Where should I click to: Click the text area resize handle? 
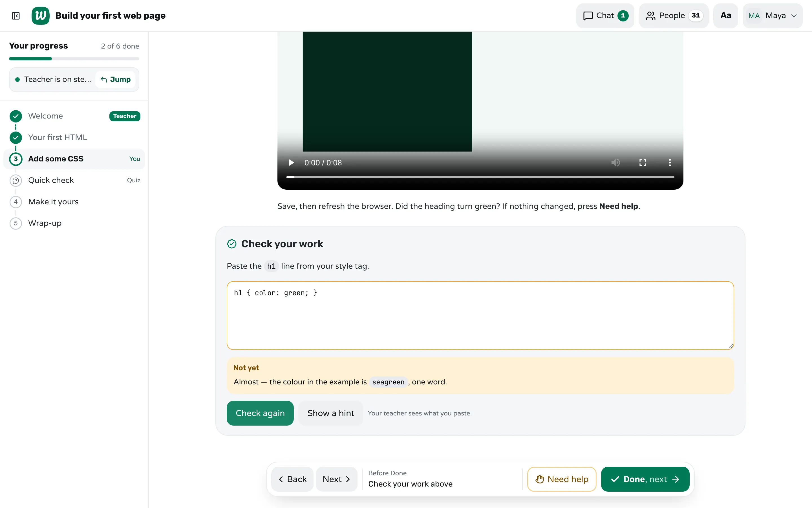point(730,346)
